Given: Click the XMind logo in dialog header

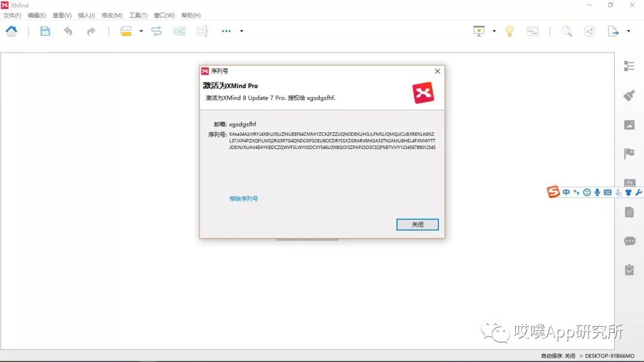Looking at the screenshot, I should click(x=423, y=92).
